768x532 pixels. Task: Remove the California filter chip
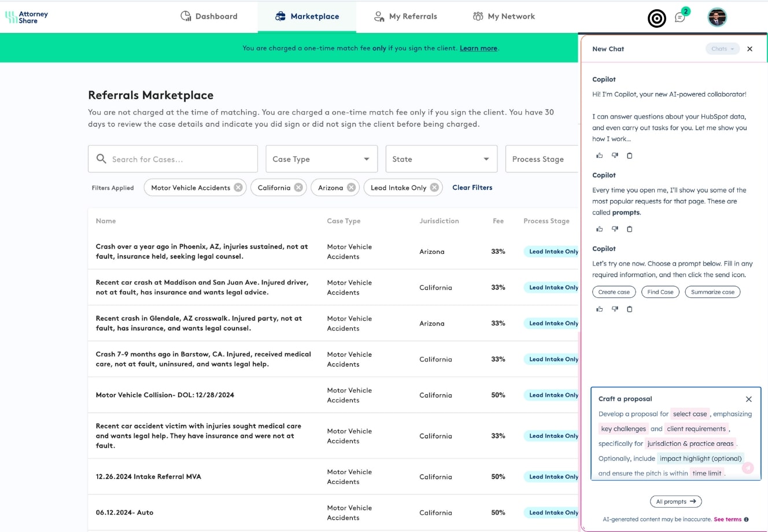coord(298,187)
